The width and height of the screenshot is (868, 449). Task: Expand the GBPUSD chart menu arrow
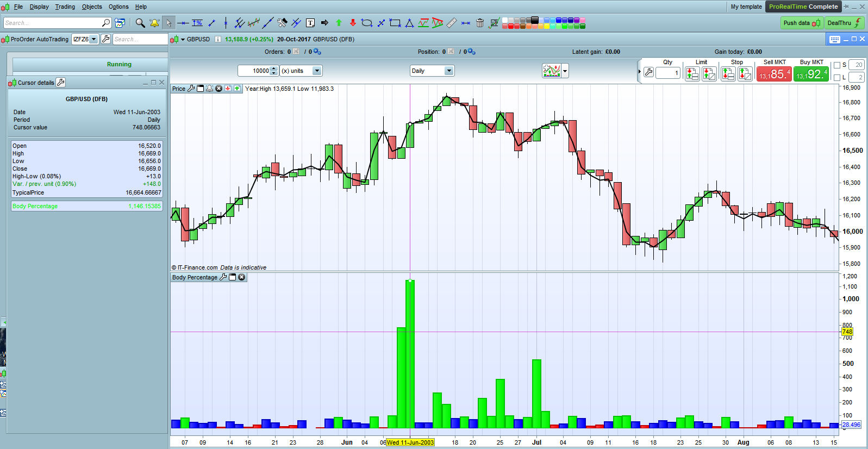183,39
